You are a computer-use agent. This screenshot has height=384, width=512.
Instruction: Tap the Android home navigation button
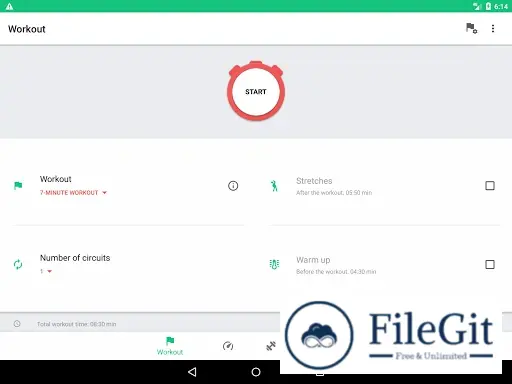tap(256, 372)
